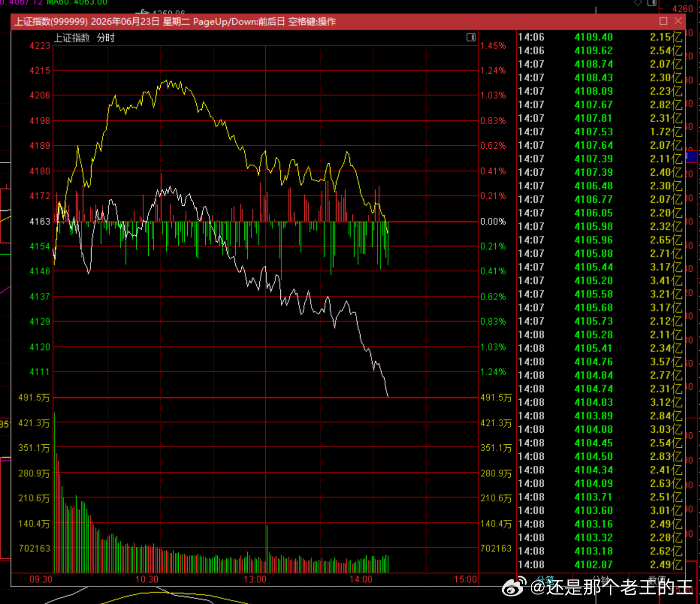Screen dimensions: 700x604
Task: Click the 4206 price axis label
Action: (x=40, y=95)
